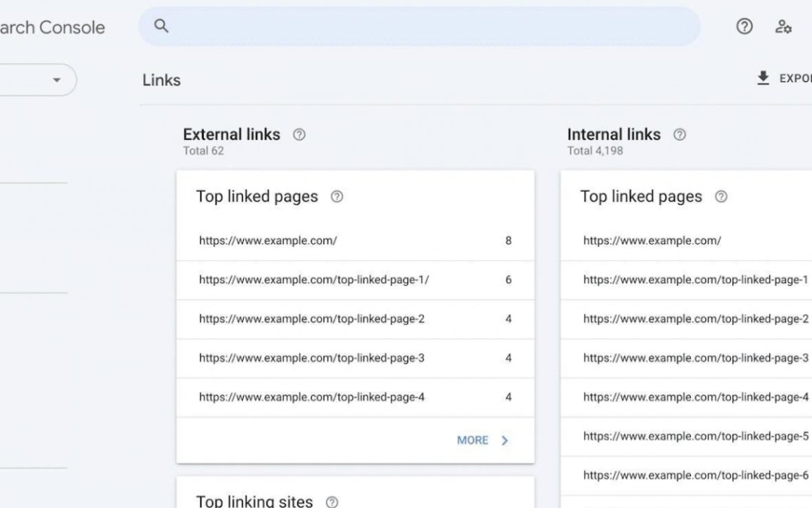Open the user settings icon

[x=783, y=26]
